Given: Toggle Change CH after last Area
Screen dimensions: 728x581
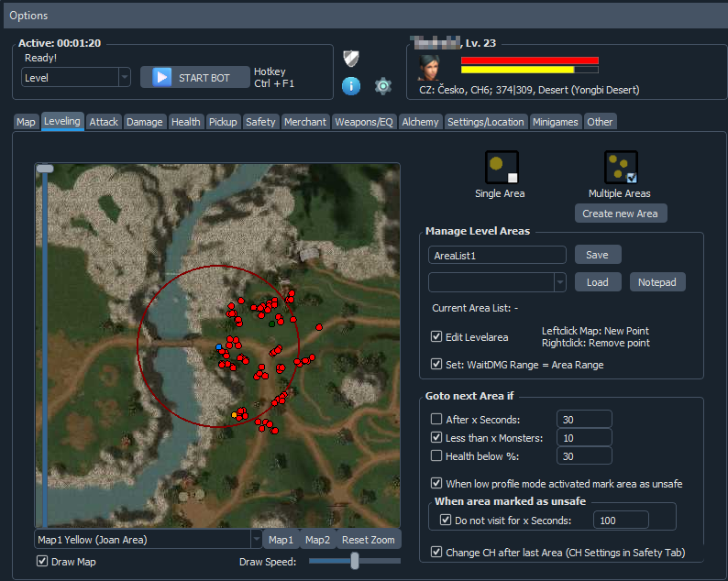Looking at the screenshot, I should (436, 552).
